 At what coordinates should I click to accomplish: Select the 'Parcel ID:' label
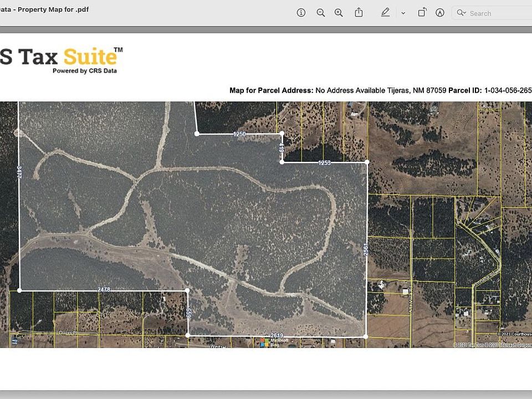click(465, 90)
